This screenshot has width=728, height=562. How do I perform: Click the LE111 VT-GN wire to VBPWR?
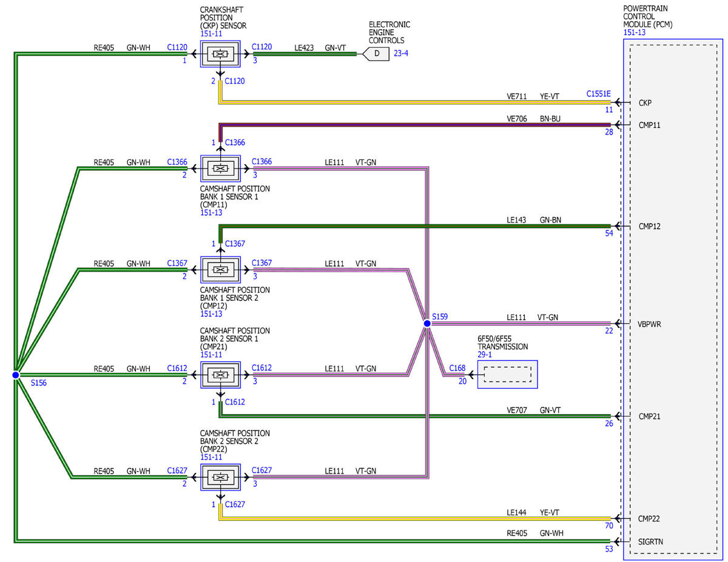pos(521,324)
